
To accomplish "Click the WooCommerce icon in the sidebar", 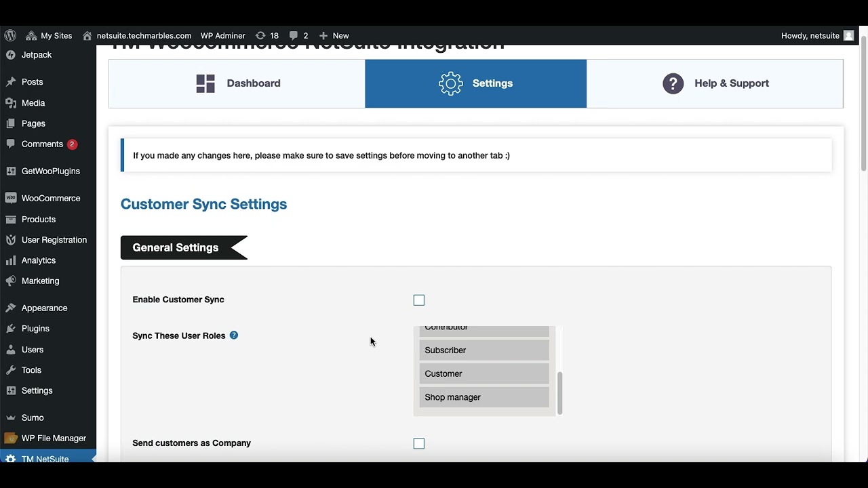I will (x=10, y=199).
